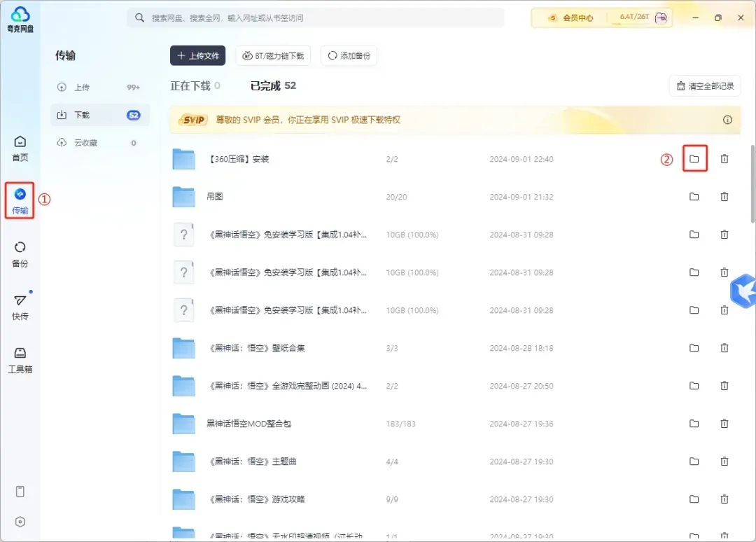Click the 20/20 progress count
The image size is (756, 542).
396,197
